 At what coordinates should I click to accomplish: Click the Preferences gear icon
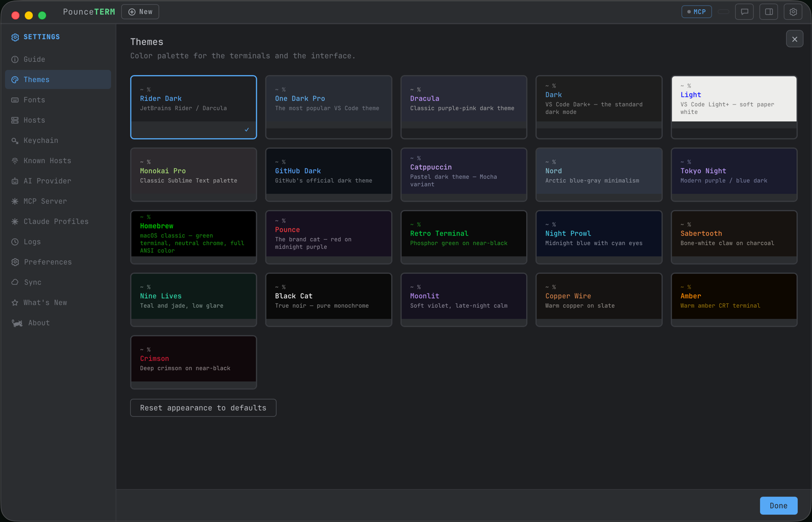tap(15, 262)
